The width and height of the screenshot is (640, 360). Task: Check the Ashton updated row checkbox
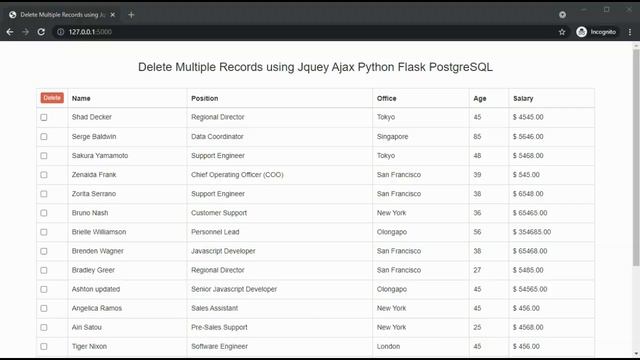pos(44,289)
